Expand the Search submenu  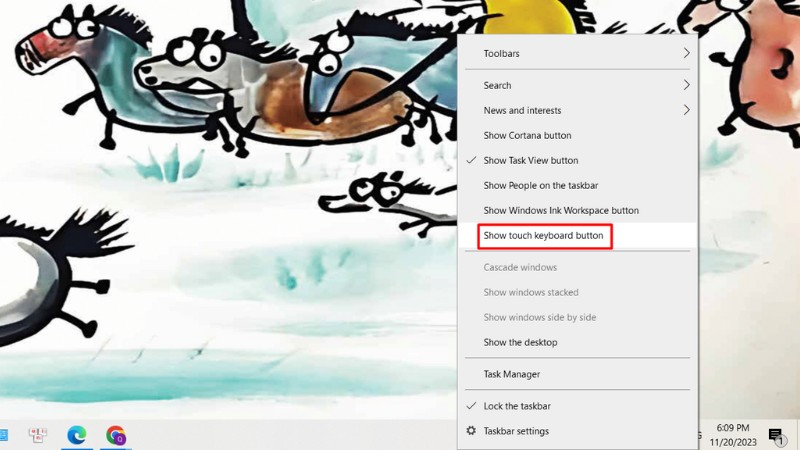pos(578,85)
